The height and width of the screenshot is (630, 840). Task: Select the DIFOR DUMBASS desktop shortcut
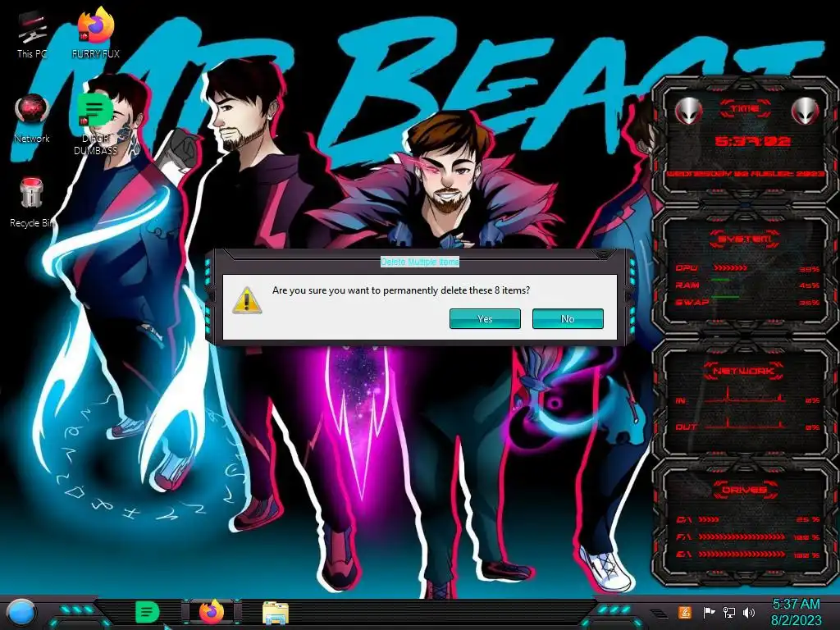point(95,125)
